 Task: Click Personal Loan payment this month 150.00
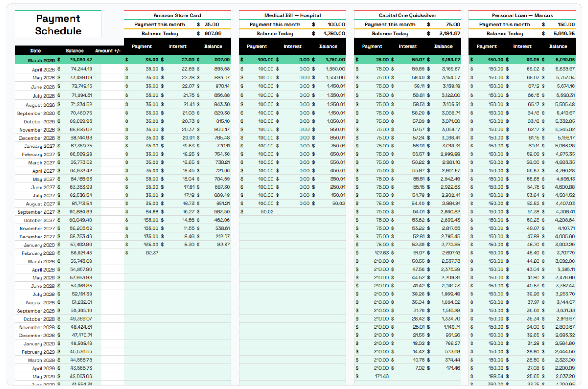point(566,24)
